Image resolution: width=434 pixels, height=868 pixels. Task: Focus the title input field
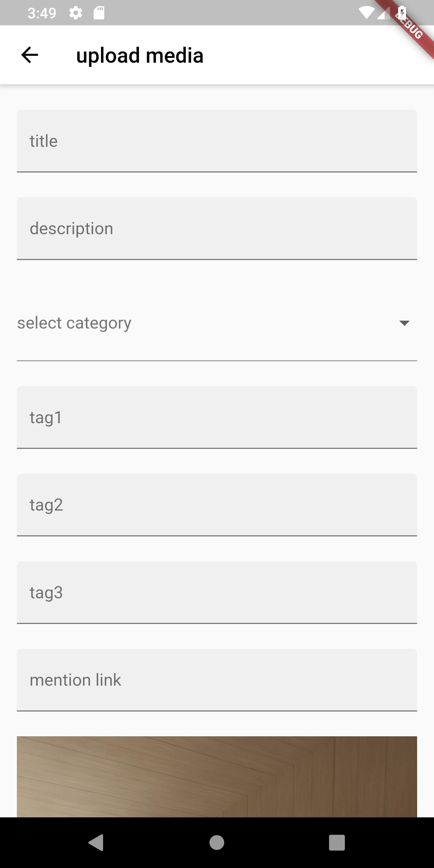217,141
